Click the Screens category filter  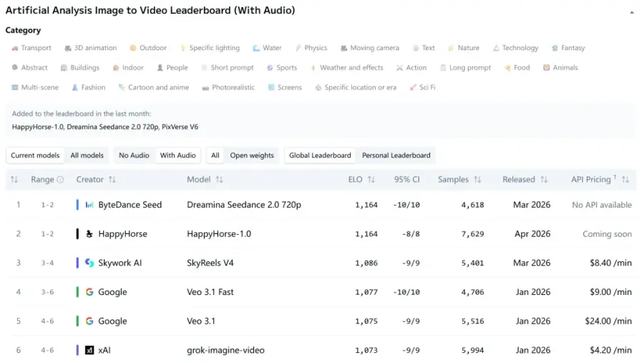click(x=285, y=87)
